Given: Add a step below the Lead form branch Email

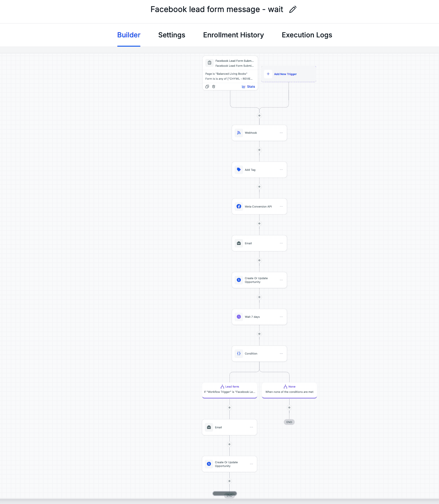Looking at the screenshot, I should point(229,444).
